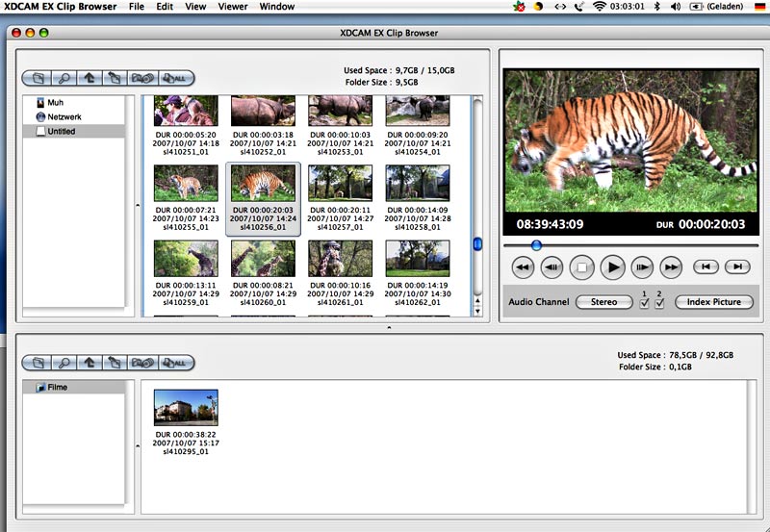Click the Stereo audio channel button
The image size is (770, 532).
[x=603, y=302]
